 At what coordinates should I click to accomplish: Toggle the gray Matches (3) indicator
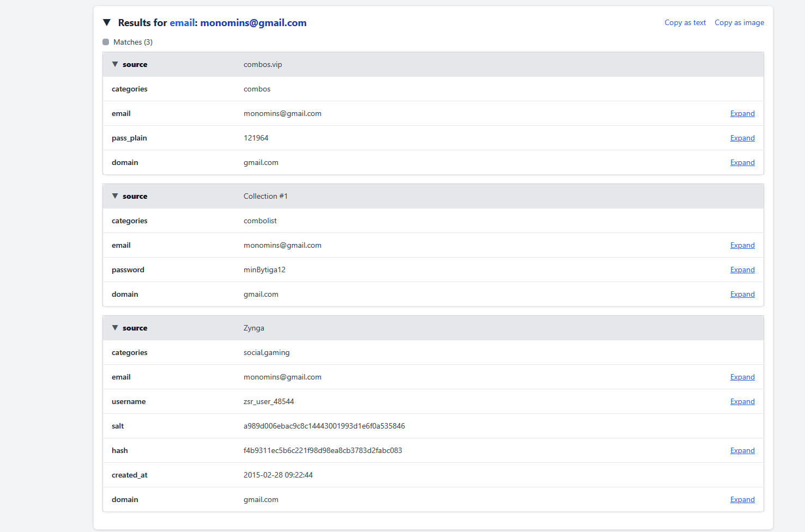[106, 42]
